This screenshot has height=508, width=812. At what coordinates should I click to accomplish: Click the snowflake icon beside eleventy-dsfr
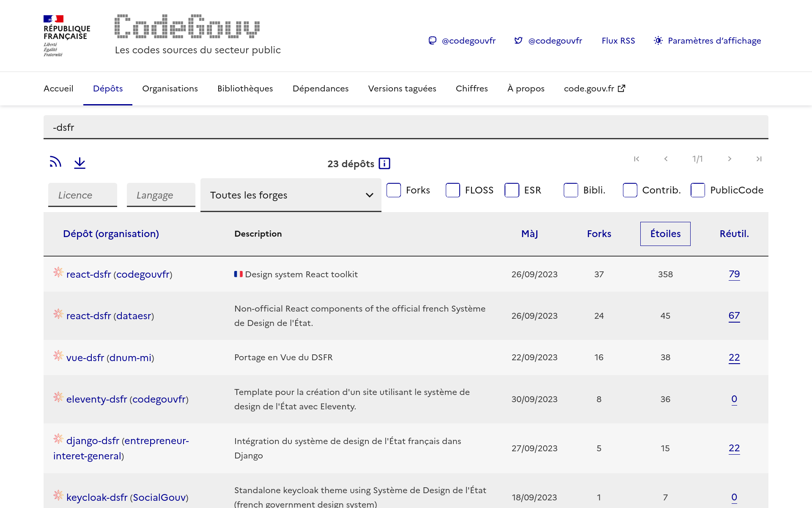(58, 397)
